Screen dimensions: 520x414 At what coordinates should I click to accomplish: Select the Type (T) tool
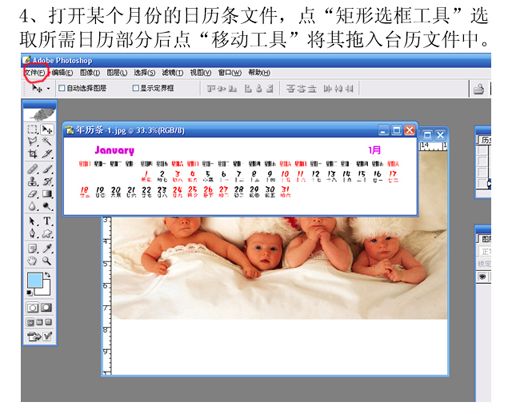pyautogui.click(x=47, y=221)
